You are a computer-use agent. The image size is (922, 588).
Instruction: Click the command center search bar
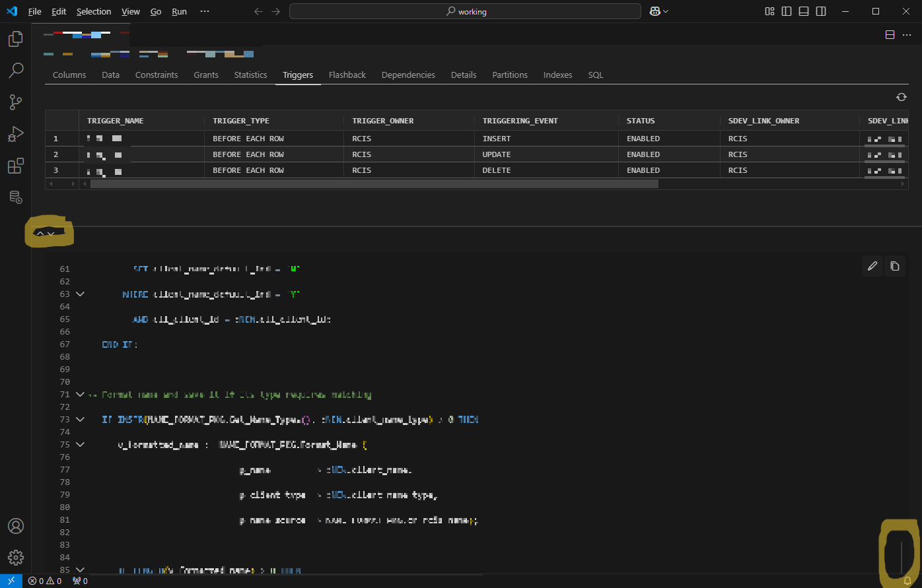(464, 11)
